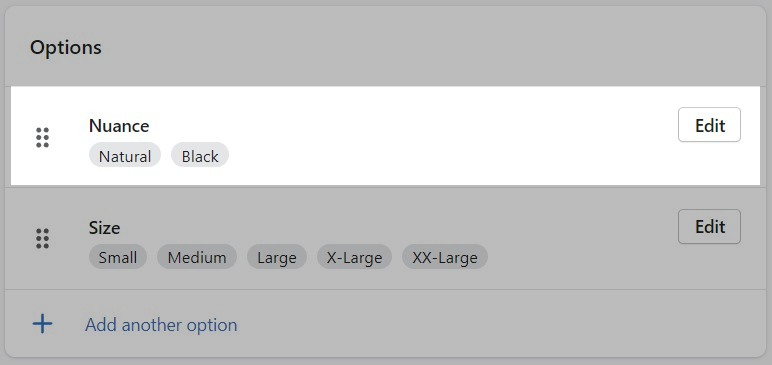Click blank area right of Add another option
The width and height of the screenshot is (772, 365).
tap(492, 324)
